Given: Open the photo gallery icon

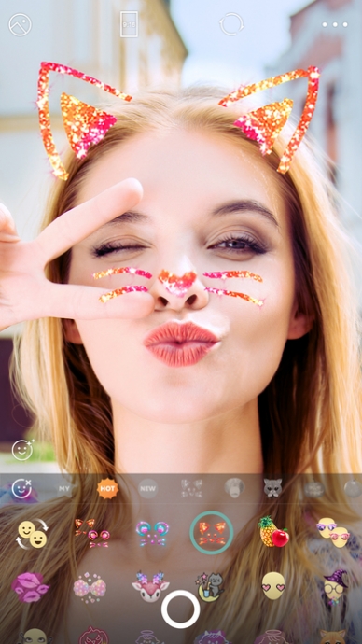Looking at the screenshot, I should [21, 24].
